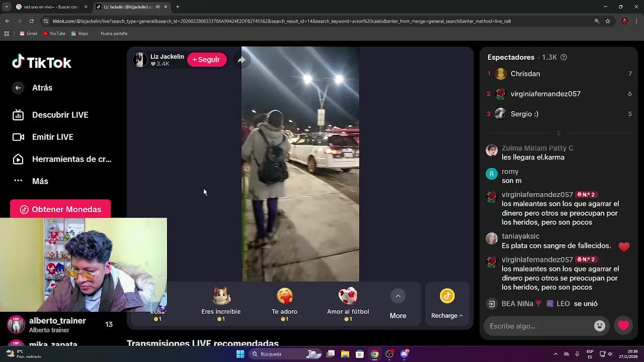The width and height of the screenshot is (644, 362).
Task: Click the TikTok logo
Action: [42, 62]
